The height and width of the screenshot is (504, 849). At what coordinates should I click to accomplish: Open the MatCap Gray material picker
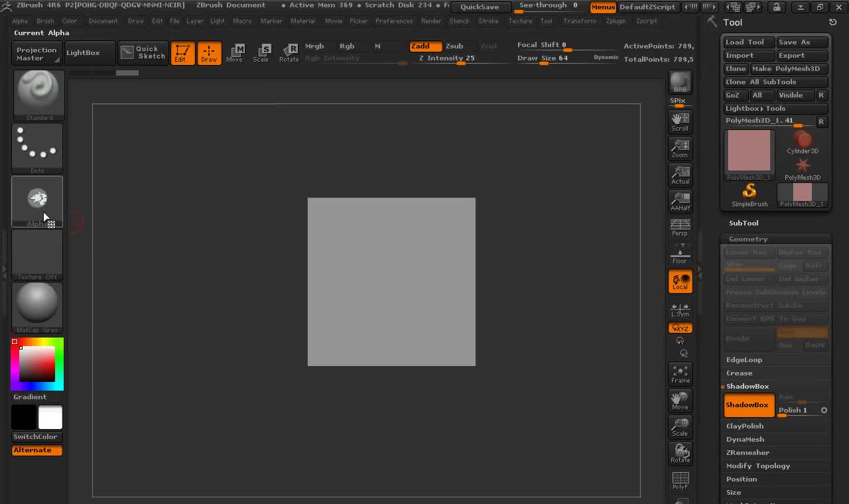37,308
